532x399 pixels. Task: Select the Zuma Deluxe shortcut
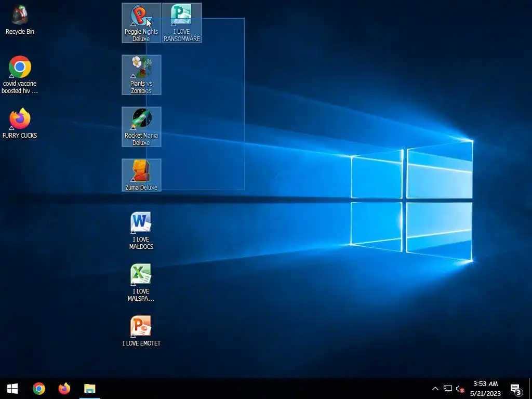[141, 175]
